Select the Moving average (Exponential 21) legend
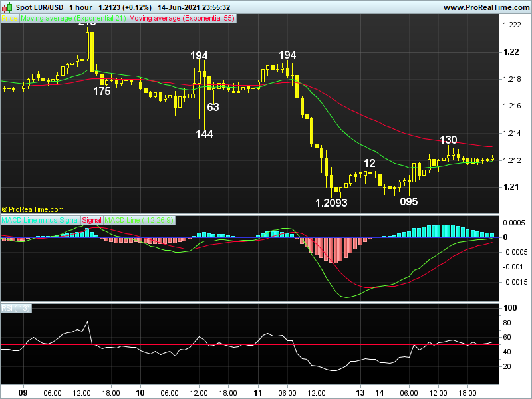The width and height of the screenshot is (532, 399). pyautogui.click(x=73, y=19)
